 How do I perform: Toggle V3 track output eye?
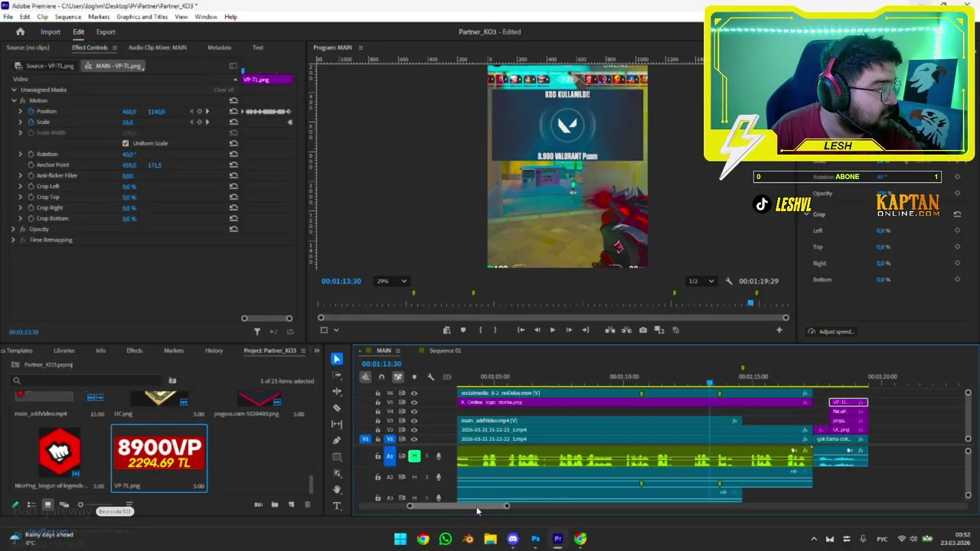(414, 420)
